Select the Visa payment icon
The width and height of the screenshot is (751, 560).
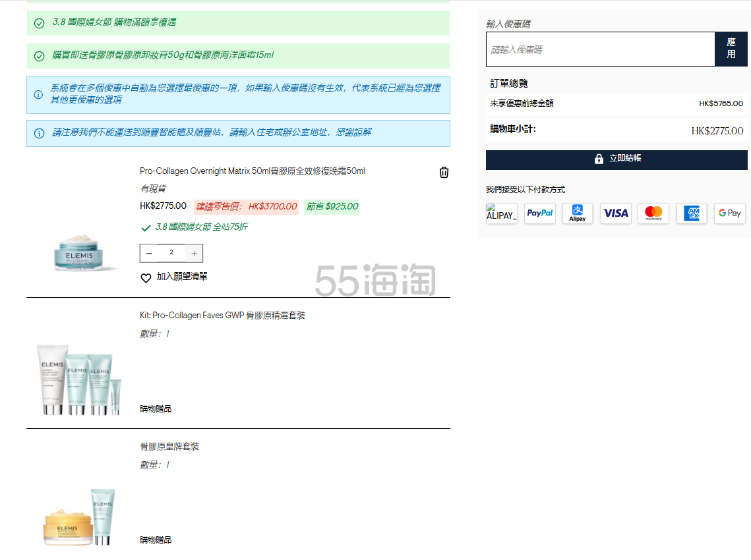615,213
